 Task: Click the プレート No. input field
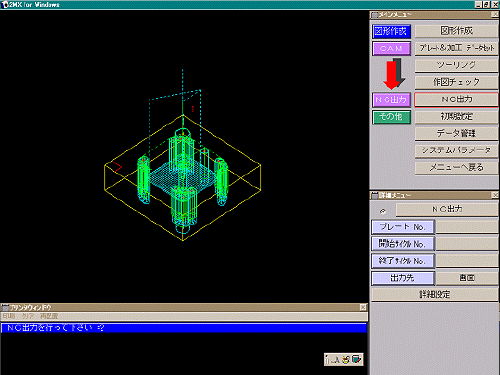click(467, 227)
